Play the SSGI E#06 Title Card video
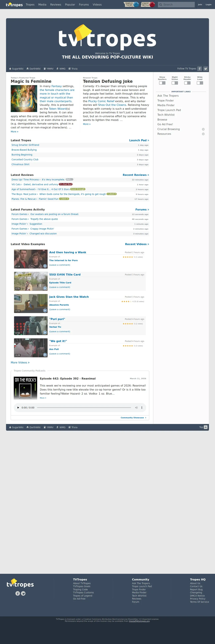Viewport: 215px width, 644px height. (x=45, y=288)
